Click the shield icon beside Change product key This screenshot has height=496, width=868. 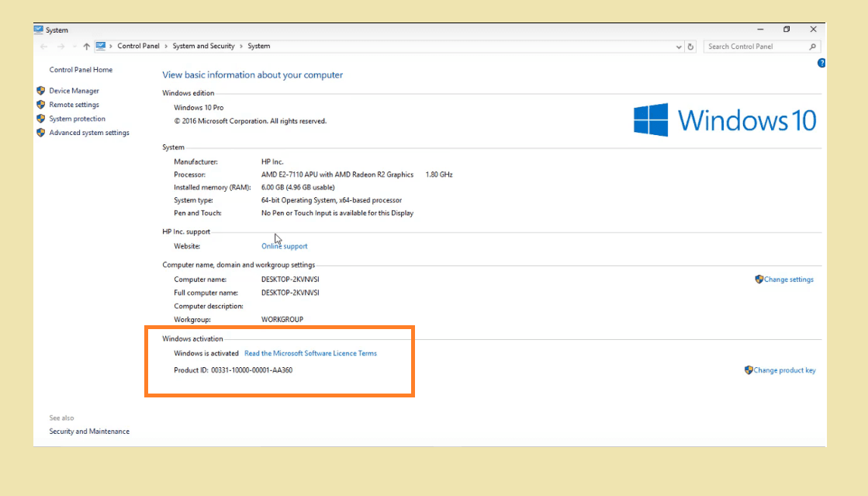[749, 370]
